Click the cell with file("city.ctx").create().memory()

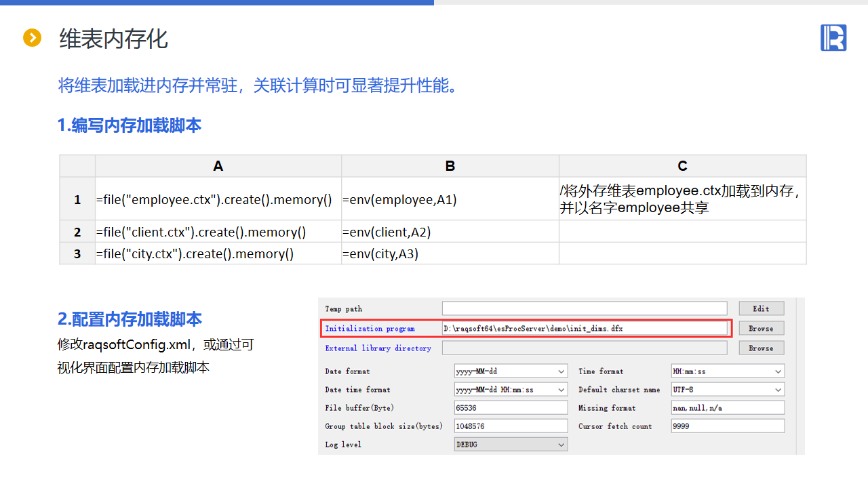(218, 253)
